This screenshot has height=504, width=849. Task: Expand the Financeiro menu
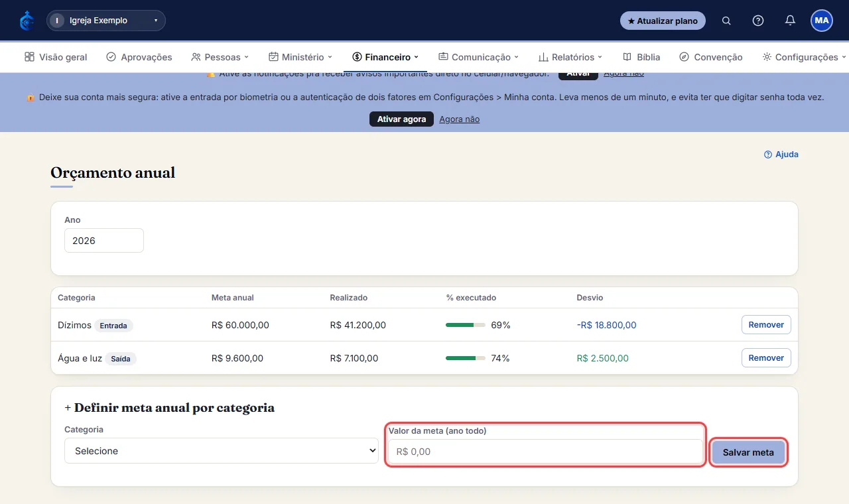[x=385, y=57]
